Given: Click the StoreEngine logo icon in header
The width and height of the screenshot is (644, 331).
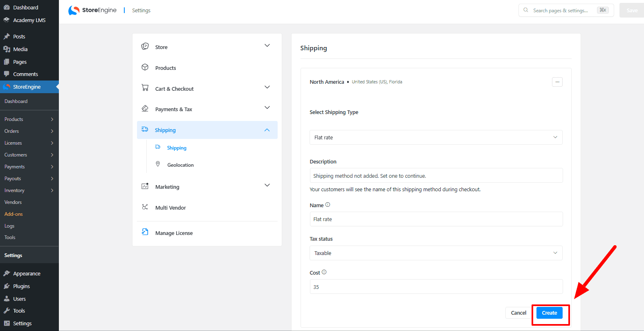Looking at the screenshot, I should pyautogui.click(x=74, y=10).
